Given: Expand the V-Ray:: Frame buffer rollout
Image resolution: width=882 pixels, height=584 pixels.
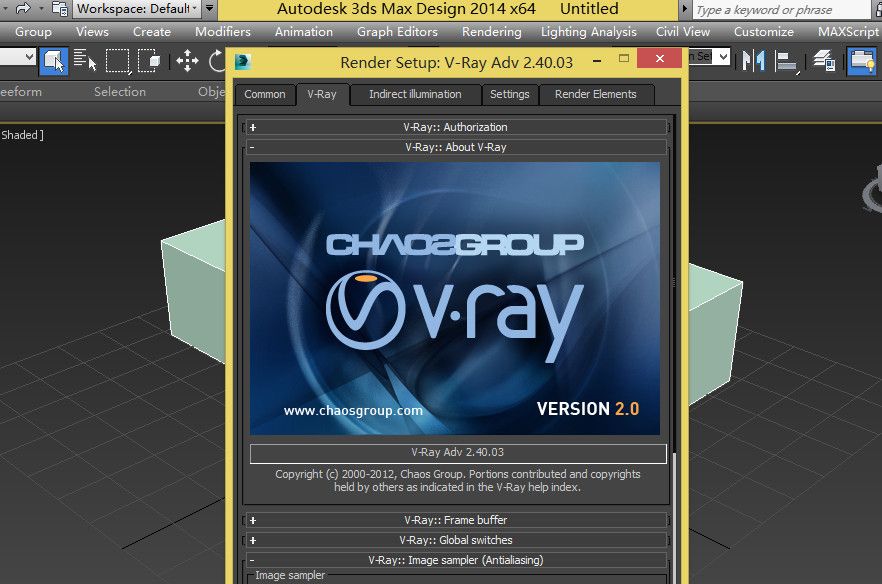Looking at the screenshot, I should (x=455, y=520).
